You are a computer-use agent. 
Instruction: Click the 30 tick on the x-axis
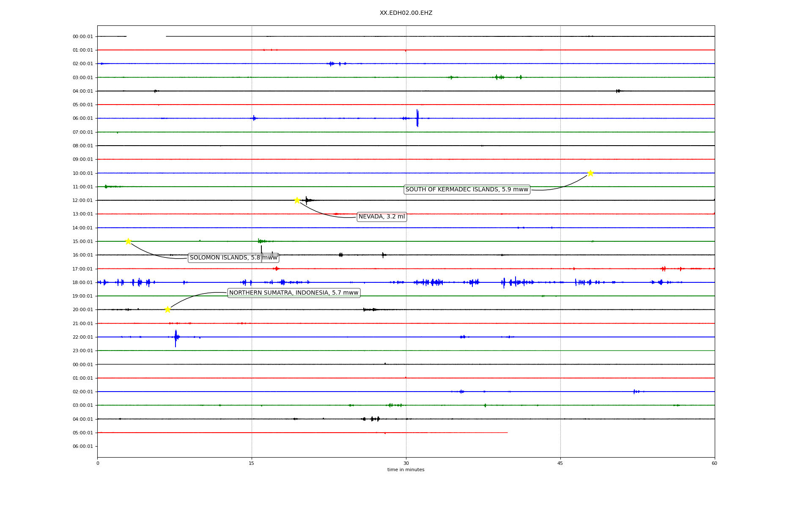pyautogui.click(x=406, y=463)
